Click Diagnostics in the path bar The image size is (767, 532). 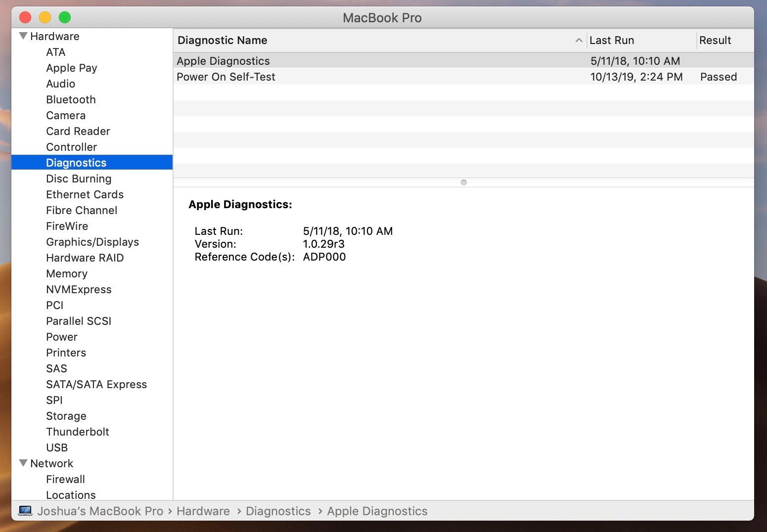(x=278, y=511)
